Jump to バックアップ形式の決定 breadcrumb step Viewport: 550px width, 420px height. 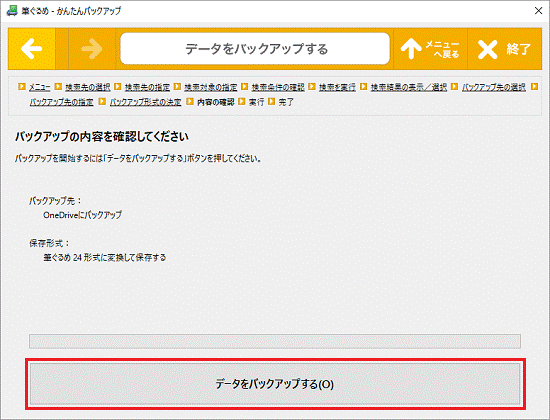[146, 102]
